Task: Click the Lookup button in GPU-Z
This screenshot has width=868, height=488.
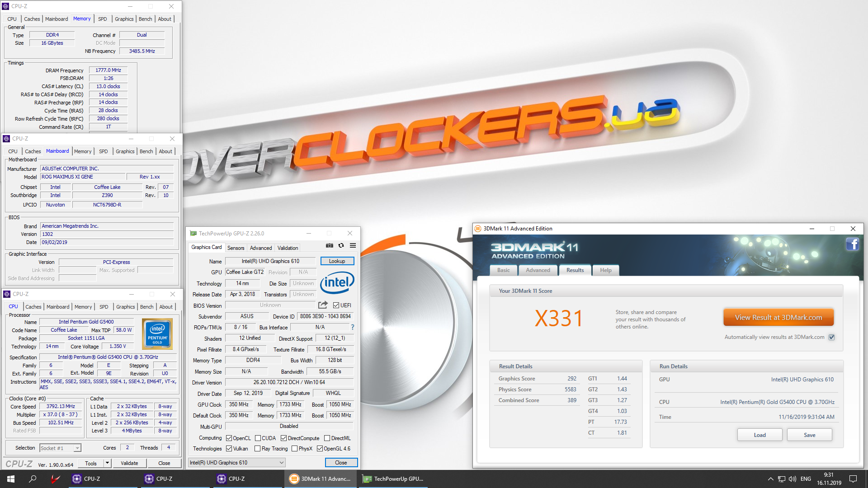Action: point(337,261)
